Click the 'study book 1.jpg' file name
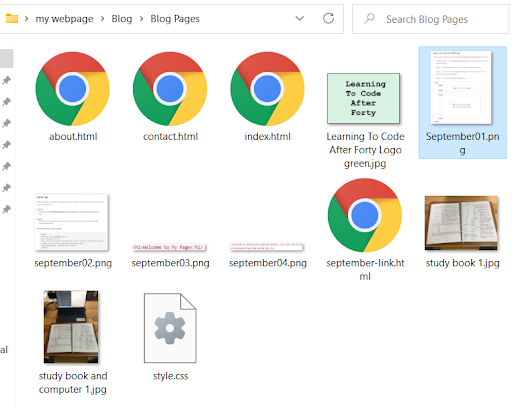This screenshot has width=512, height=409. coord(462,263)
